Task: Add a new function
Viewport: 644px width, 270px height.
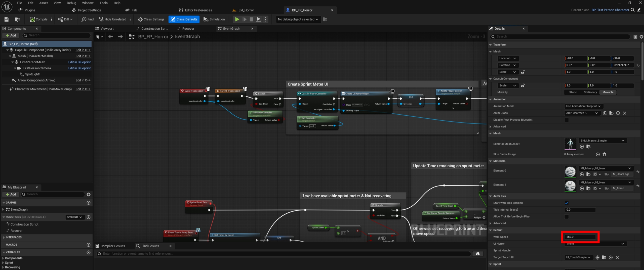Action: click(x=89, y=217)
